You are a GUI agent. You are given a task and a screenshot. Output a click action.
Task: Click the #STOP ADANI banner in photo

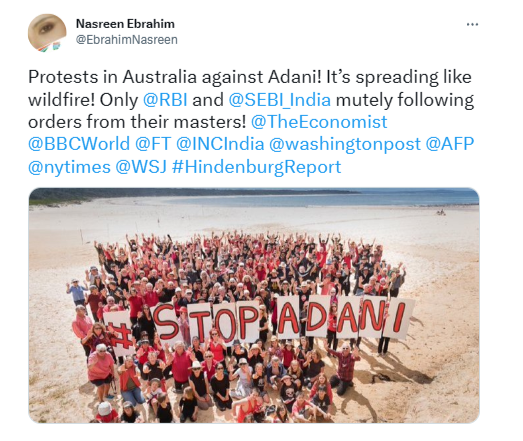(260, 322)
